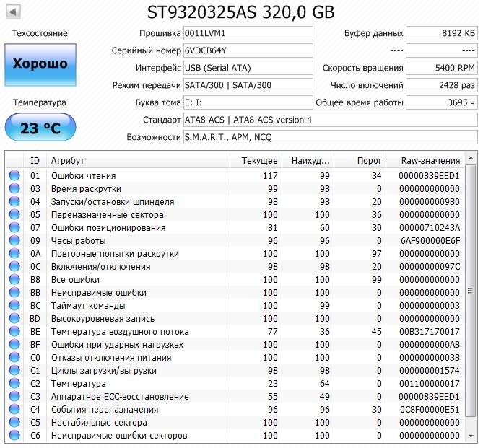
Task: Click attribute name Переназначенные сектора
Action: click(x=107, y=214)
